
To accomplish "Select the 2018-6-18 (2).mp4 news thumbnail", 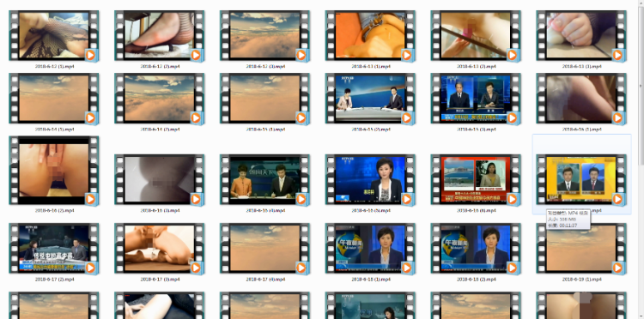I will point(476,249).
